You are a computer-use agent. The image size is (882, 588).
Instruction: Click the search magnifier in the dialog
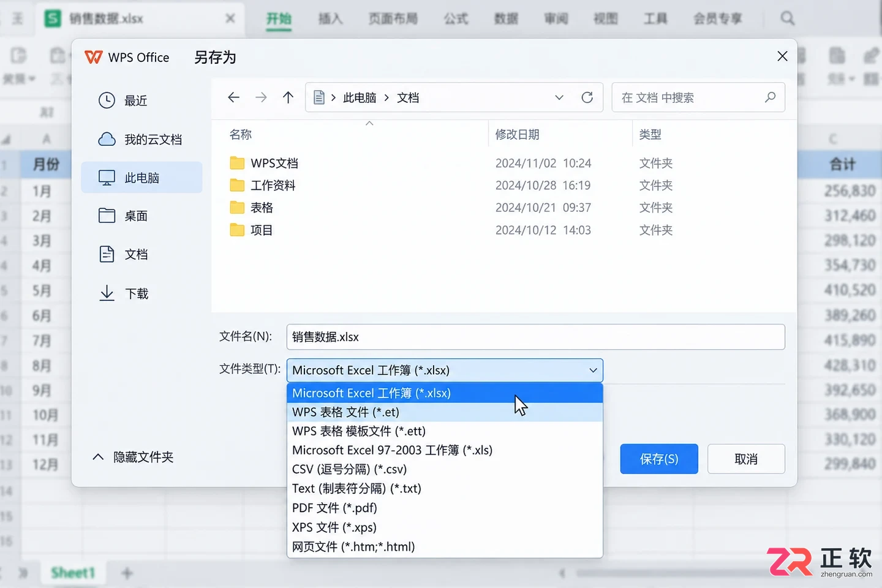pos(770,97)
